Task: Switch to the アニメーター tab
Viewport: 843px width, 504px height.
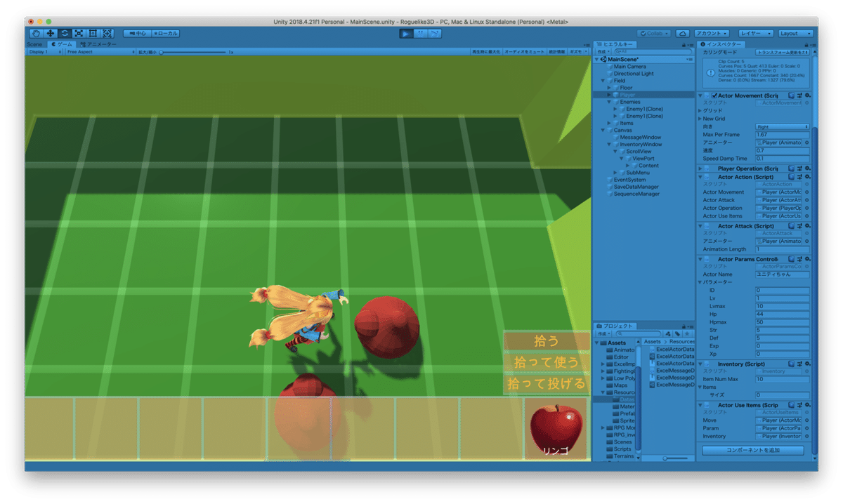Action: (x=97, y=44)
